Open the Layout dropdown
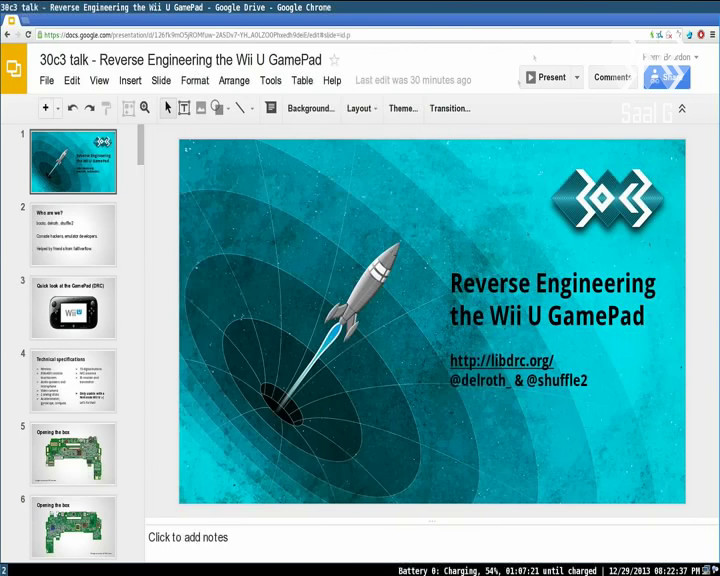 pyautogui.click(x=362, y=108)
